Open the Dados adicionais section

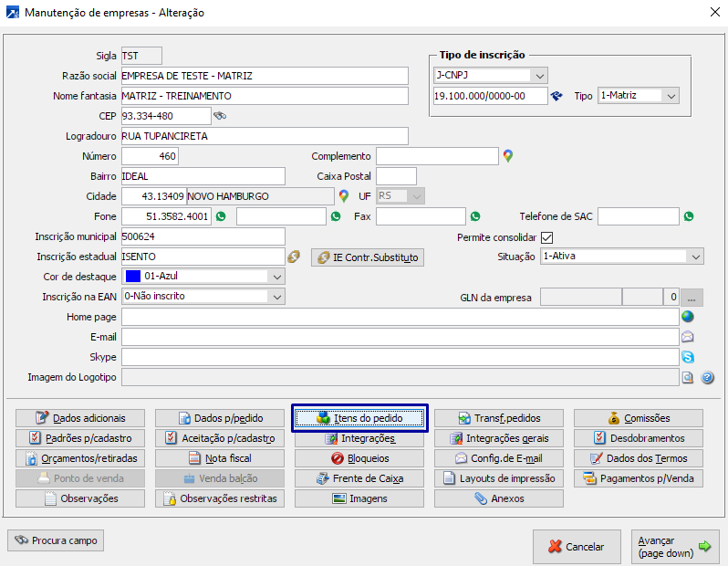80,418
